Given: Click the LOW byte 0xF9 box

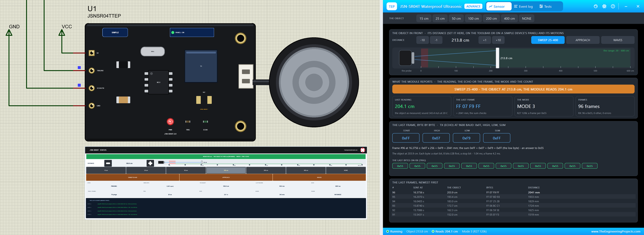Looking at the screenshot, I should pos(466,138).
